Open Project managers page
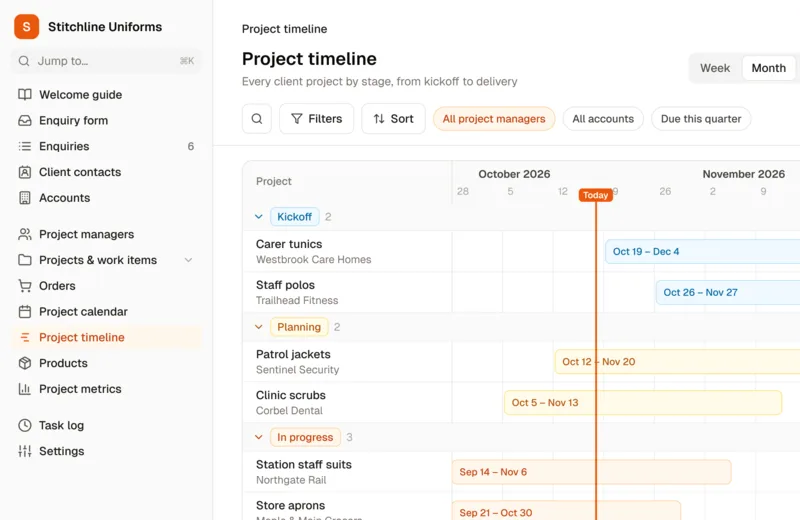 click(107, 234)
